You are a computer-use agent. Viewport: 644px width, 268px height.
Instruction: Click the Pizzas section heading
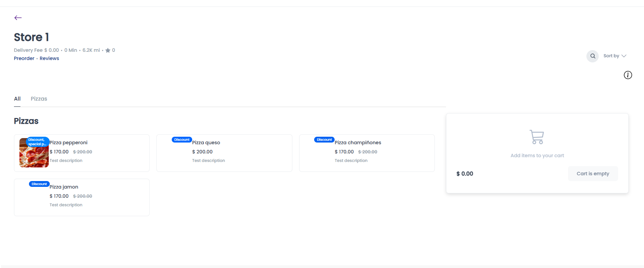(x=26, y=121)
